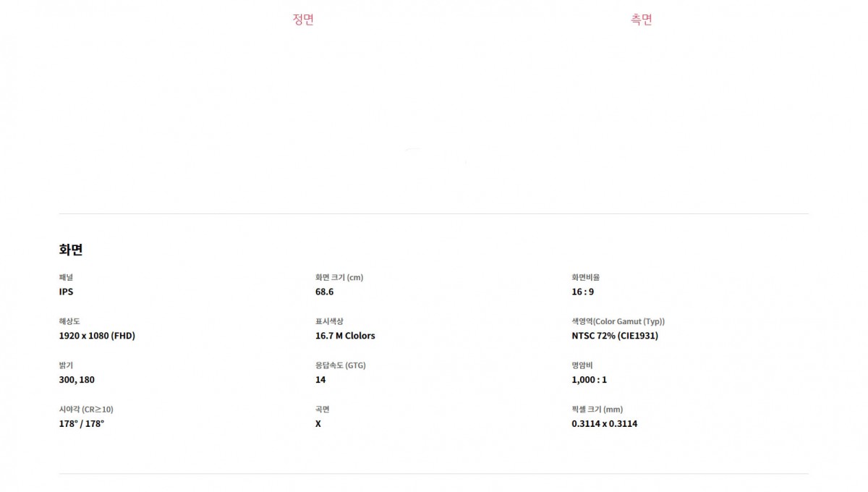Screen dimensions: 868x492
Task: Click the 16 : 9 aspect ratio value
Action: (x=582, y=292)
